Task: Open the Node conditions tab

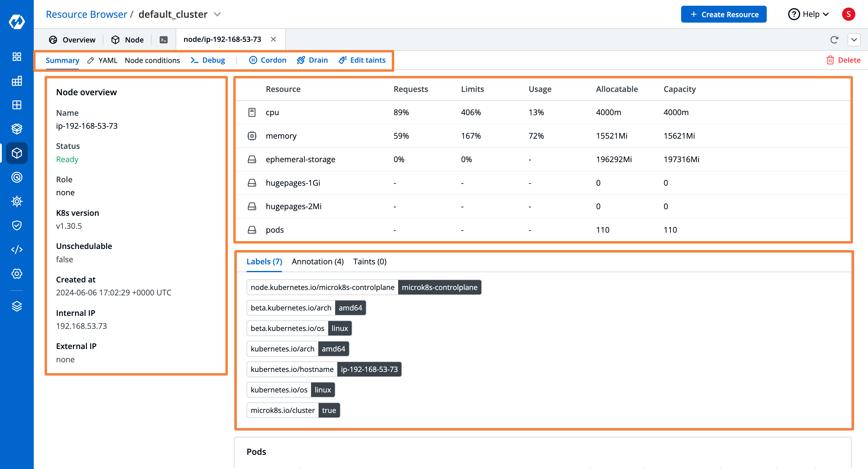Action: [x=152, y=60]
